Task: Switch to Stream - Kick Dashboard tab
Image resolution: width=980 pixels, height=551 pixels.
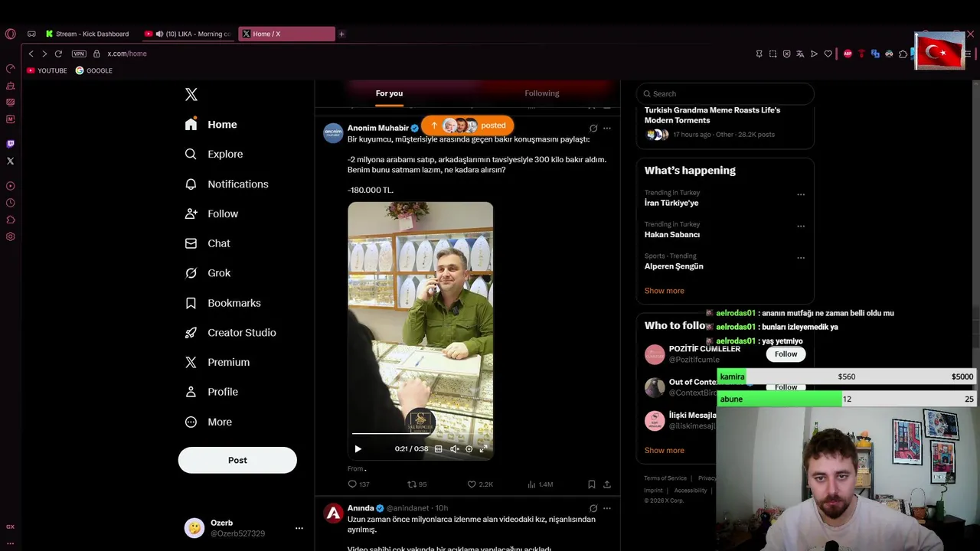Action: click(87, 34)
